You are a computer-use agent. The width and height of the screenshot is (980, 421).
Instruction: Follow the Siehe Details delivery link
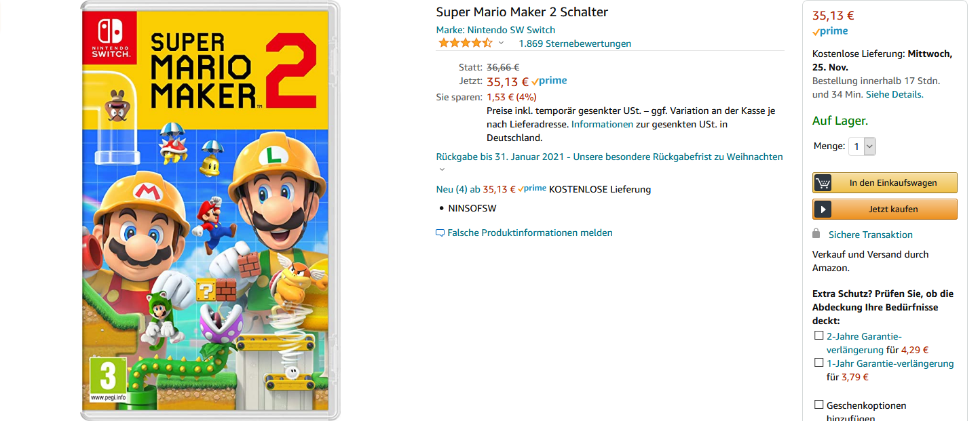point(894,94)
